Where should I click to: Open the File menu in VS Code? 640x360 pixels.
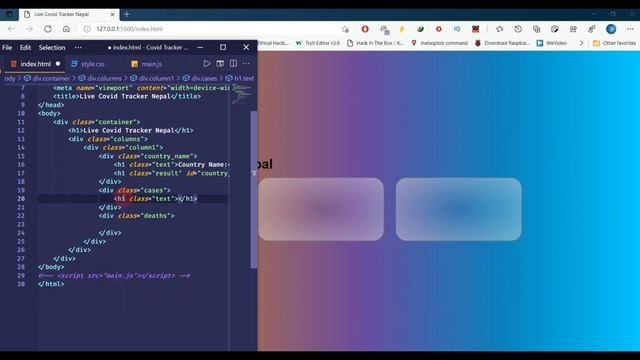click(x=7, y=47)
